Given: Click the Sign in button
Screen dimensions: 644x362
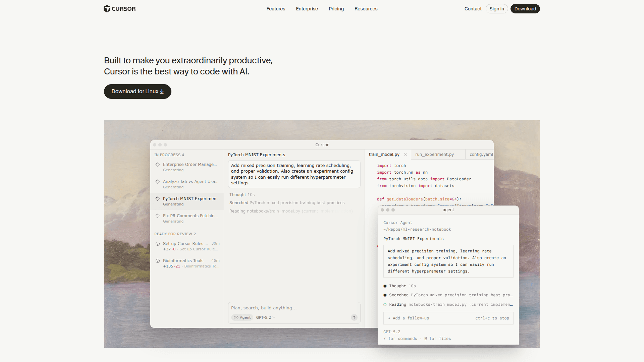Looking at the screenshot, I should click(496, 9).
